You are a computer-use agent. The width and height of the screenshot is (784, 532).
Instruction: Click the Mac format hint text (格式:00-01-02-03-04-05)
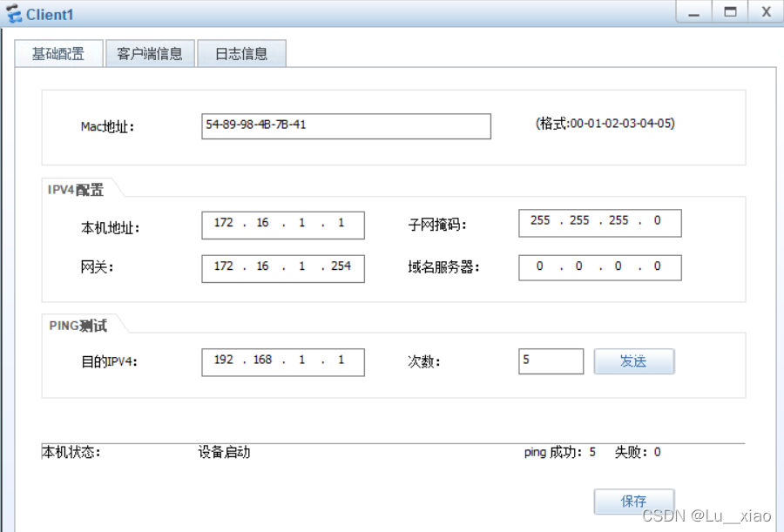click(x=605, y=123)
